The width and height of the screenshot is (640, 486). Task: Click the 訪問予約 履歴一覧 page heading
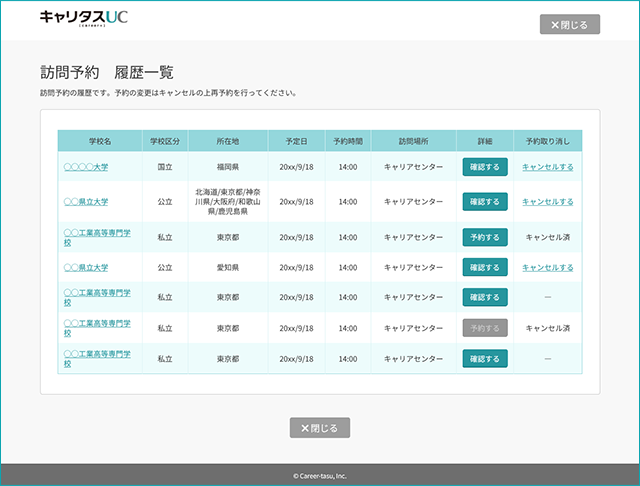(x=107, y=72)
